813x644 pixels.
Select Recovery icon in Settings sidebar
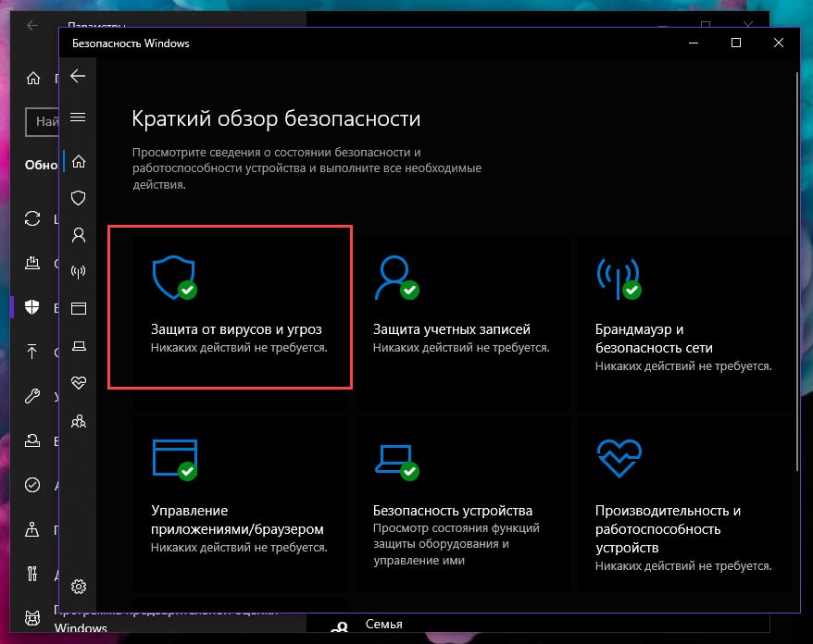(32, 441)
